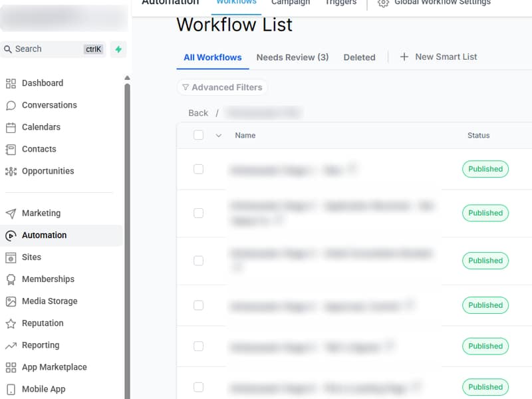This screenshot has height=399, width=532.
Task: Check the third workflow row checkbox
Action: 198,261
